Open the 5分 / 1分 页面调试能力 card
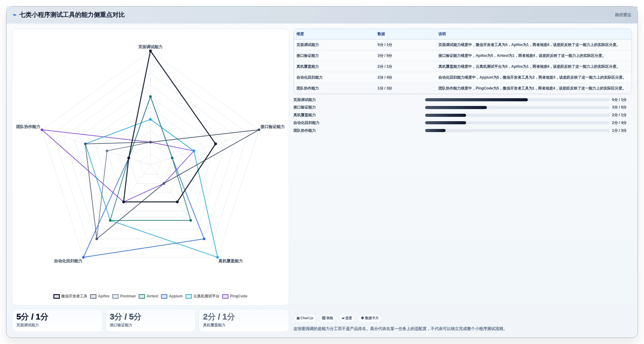Image resolution: width=644 pixels, height=344 pixels. [x=57, y=320]
